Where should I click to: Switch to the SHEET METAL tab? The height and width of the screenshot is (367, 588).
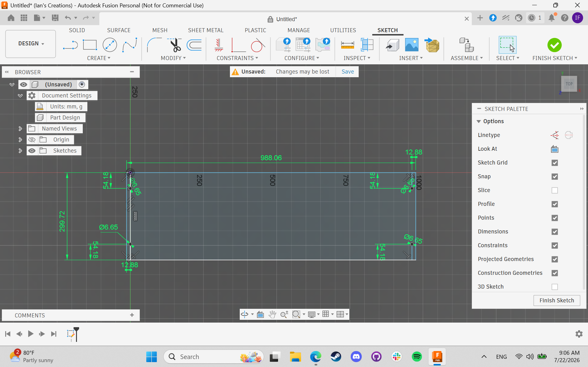(x=206, y=30)
